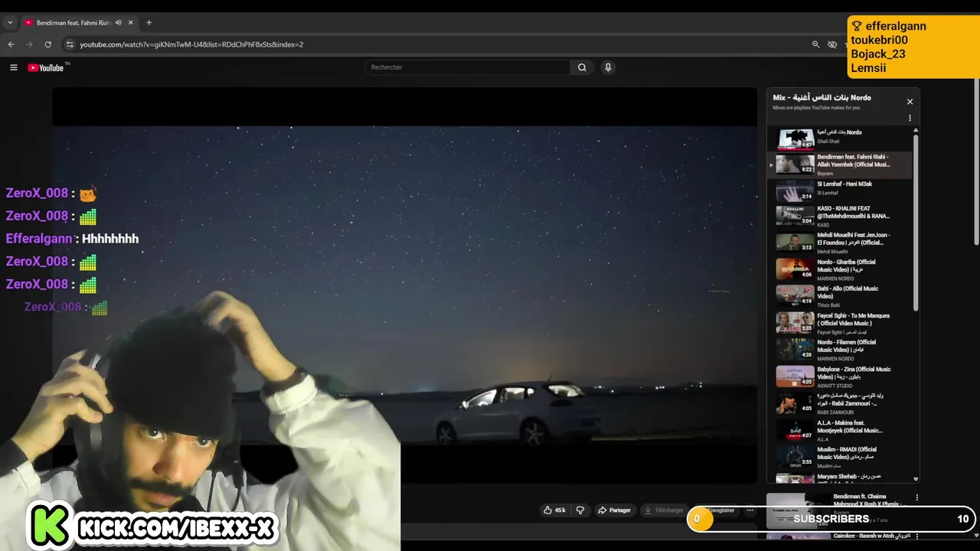
Task: Click 'Hhhhhhhh' chat message text
Action: 110,239
